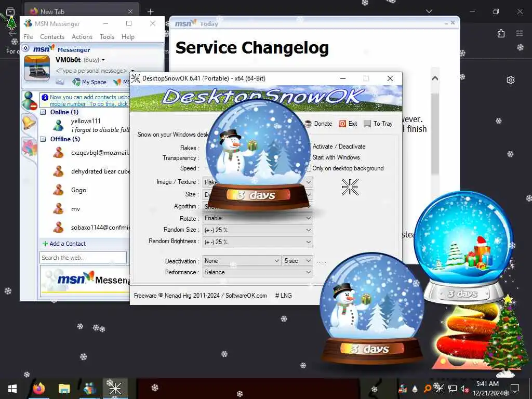Image resolution: width=532 pixels, height=399 pixels.
Task: Click the offline buddy icon beside mv
Action: (x=58, y=209)
